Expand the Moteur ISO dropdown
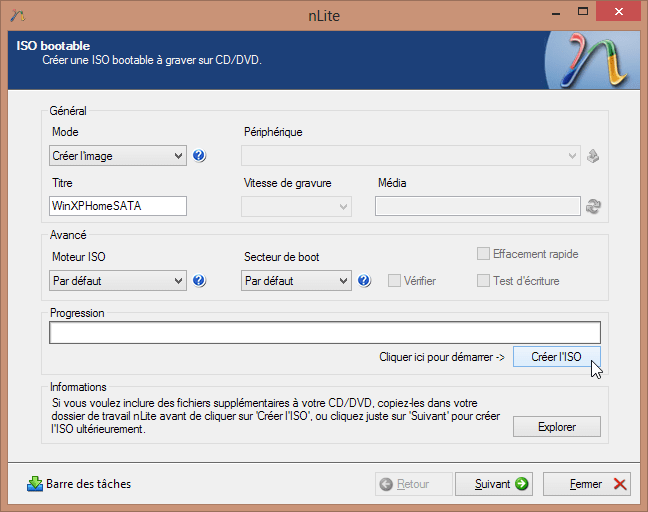 (x=118, y=281)
